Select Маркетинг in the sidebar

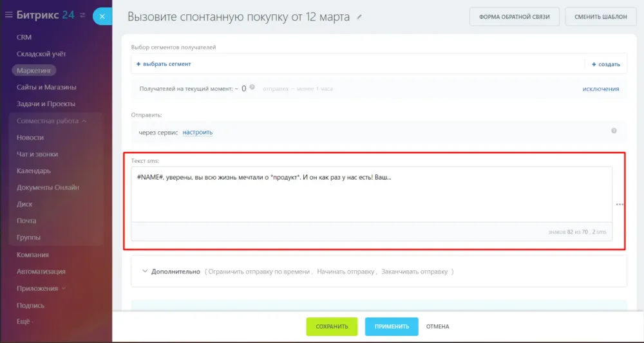[x=34, y=71]
